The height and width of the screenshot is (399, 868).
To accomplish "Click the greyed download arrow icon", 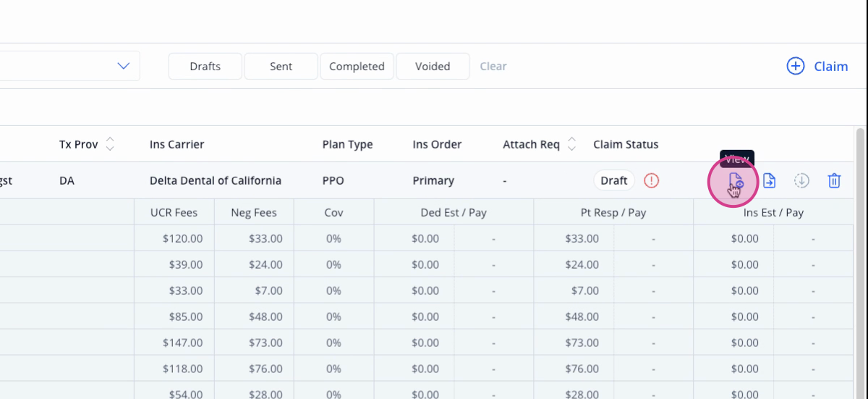I will coord(801,181).
